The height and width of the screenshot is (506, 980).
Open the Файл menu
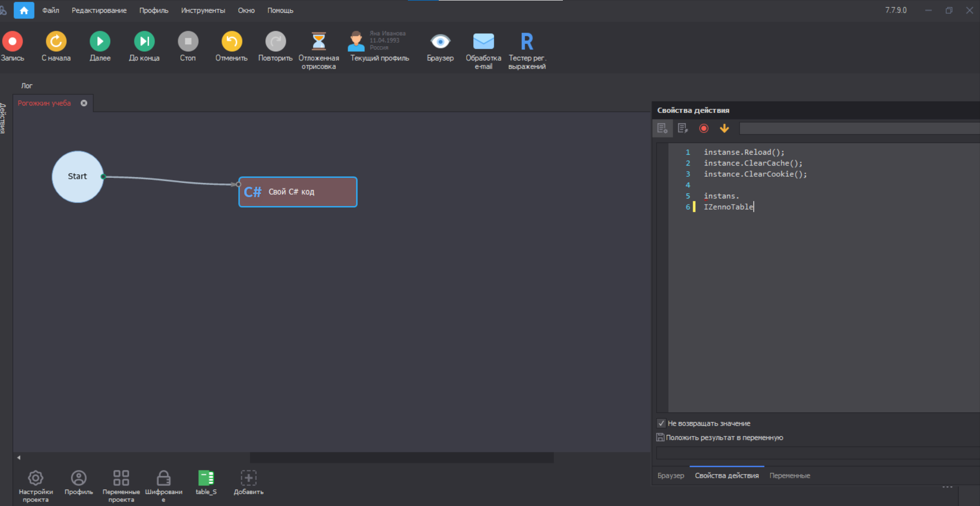50,10
